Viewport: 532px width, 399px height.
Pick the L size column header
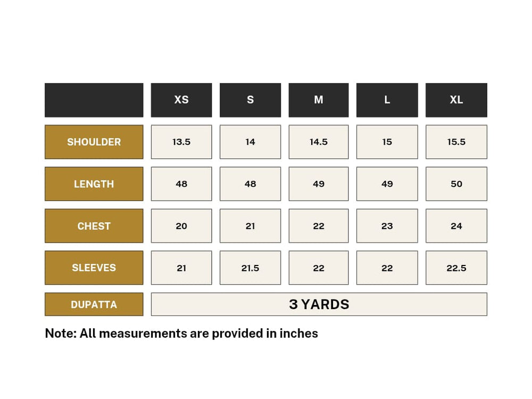[387, 100]
